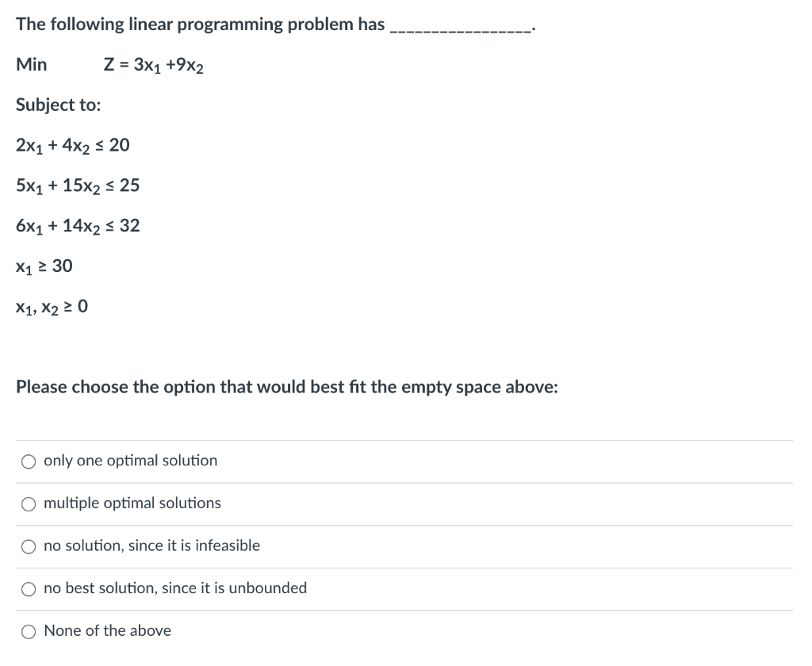Click the 'no solution, since it is infeasible' text
Viewport: 812px width, 666px height.
(x=151, y=545)
